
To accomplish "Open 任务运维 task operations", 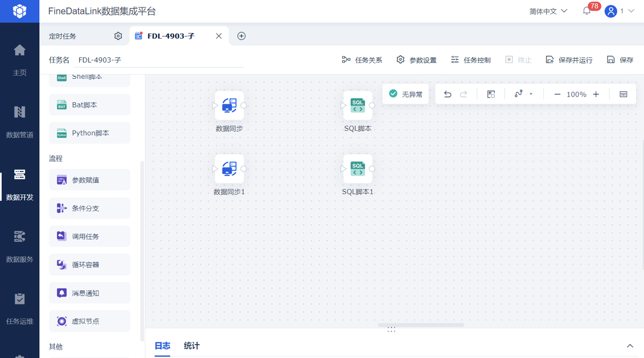I will [x=19, y=308].
